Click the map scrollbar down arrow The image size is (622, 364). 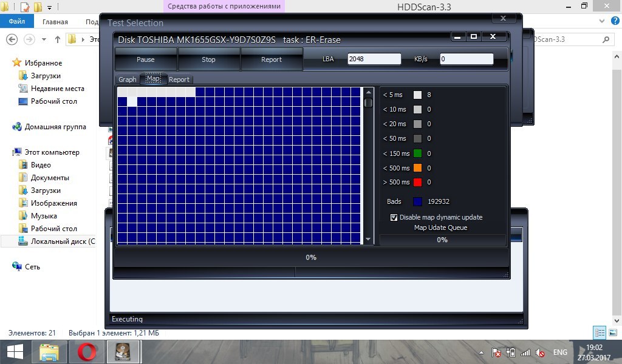click(368, 239)
